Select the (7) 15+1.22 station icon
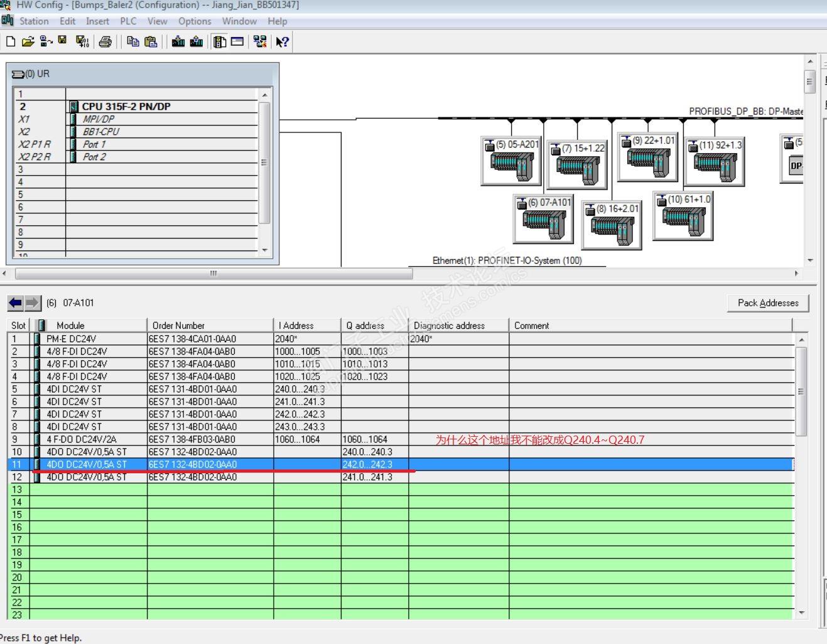Viewport: 827px width, 644px height. [577, 165]
